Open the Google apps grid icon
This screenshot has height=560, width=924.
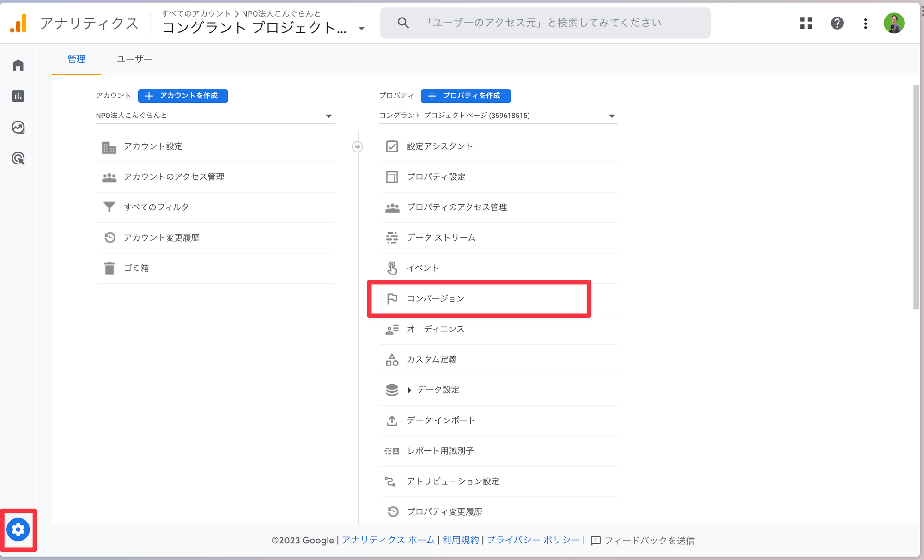(806, 23)
